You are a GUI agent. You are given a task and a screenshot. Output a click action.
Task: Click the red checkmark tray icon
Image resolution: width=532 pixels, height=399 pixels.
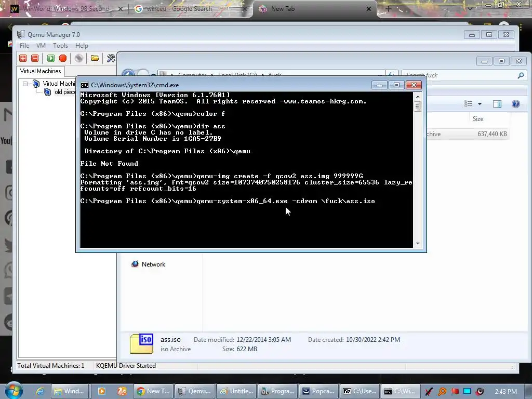click(429, 392)
